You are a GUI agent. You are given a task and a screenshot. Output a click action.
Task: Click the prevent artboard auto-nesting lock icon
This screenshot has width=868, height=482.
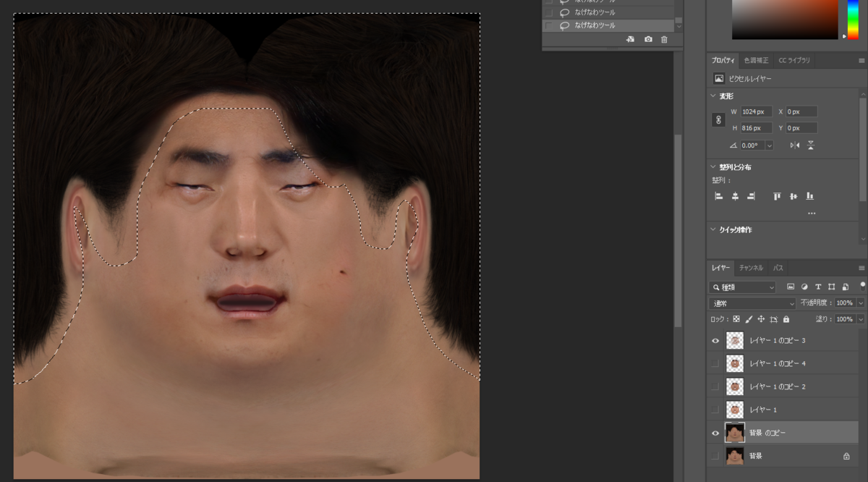(x=773, y=319)
